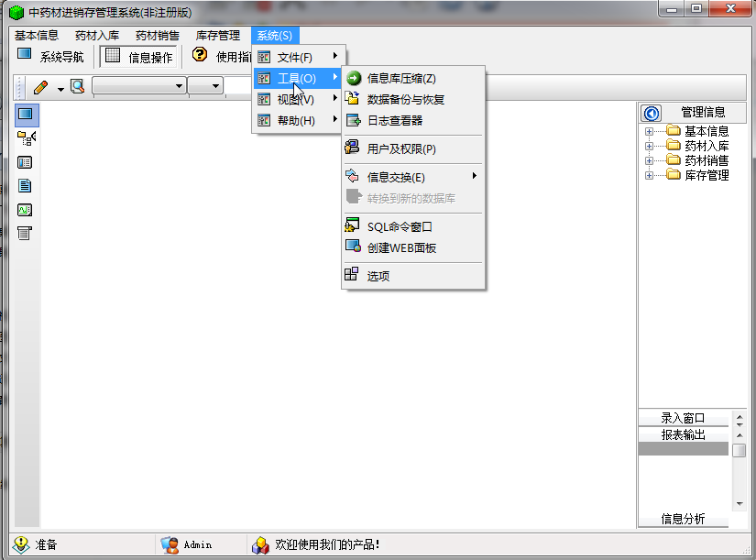Select the 药材入库 folder in tree
This screenshot has height=560, width=756.
pos(698,146)
